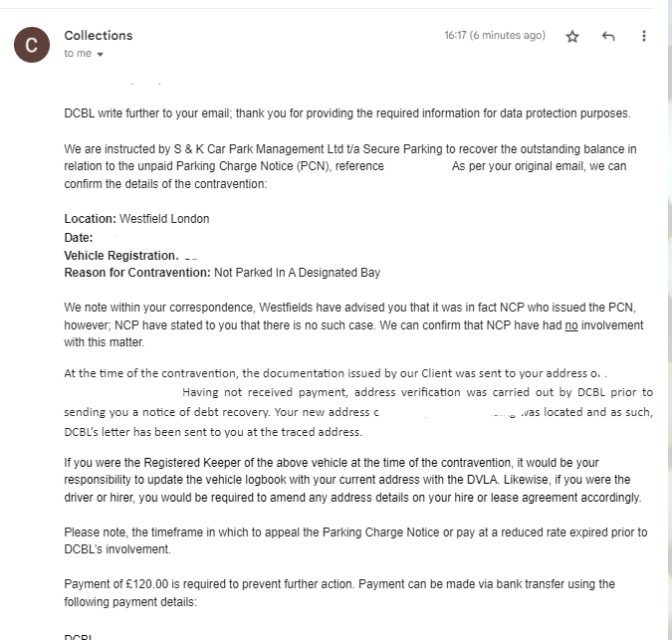Click the bold "Date:" label
This screenshot has height=640, width=672.
79,238
